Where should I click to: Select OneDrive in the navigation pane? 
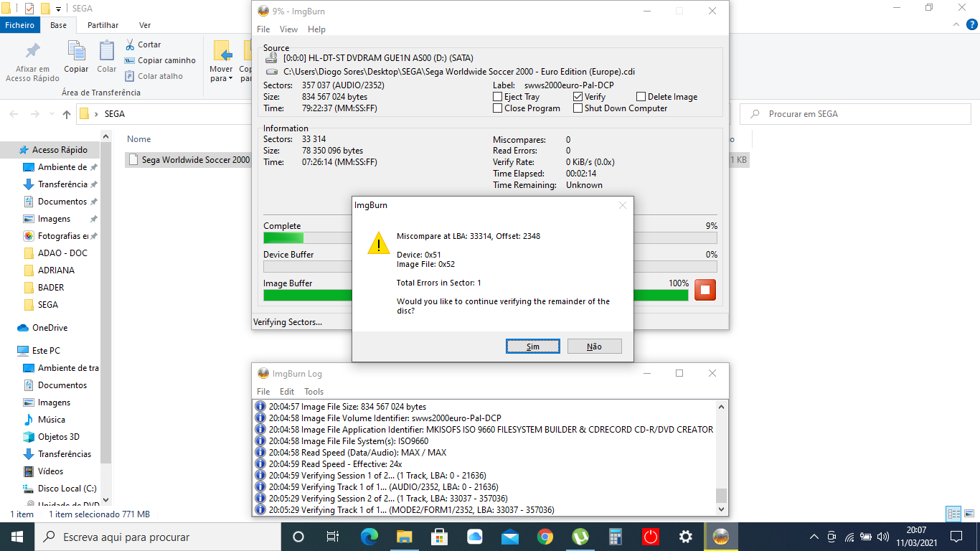(50, 328)
